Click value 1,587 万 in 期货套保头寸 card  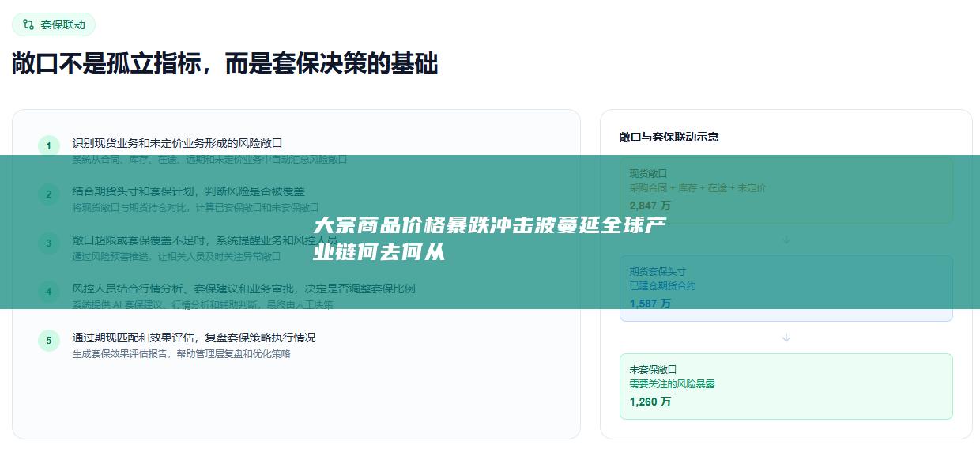coord(650,304)
